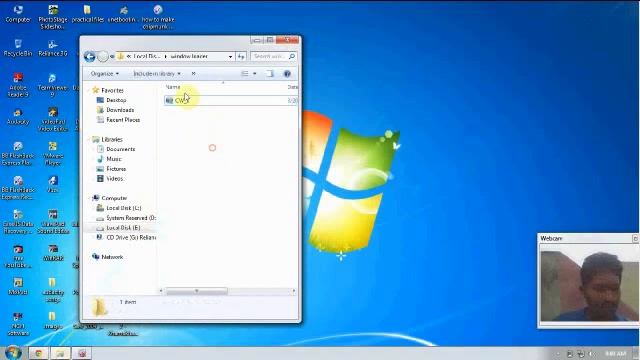Open Chrome from the taskbar
The image size is (640, 360).
pos(38,353)
